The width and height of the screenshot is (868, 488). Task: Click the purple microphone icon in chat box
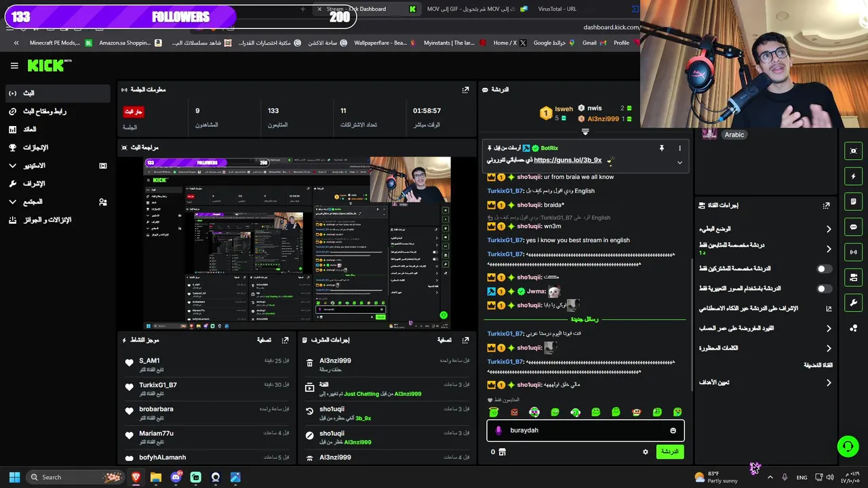pos(498,430)
